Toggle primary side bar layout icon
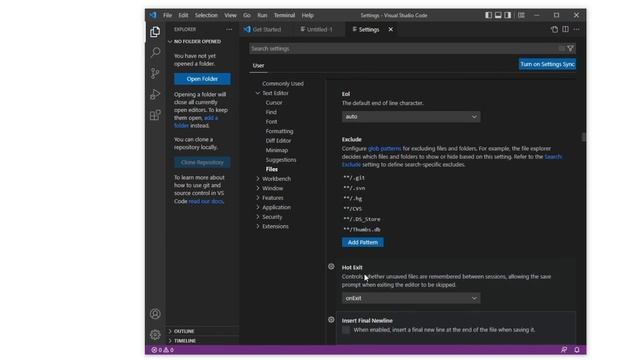Screen dimensions: 640x360 click(x=488, y=15)
